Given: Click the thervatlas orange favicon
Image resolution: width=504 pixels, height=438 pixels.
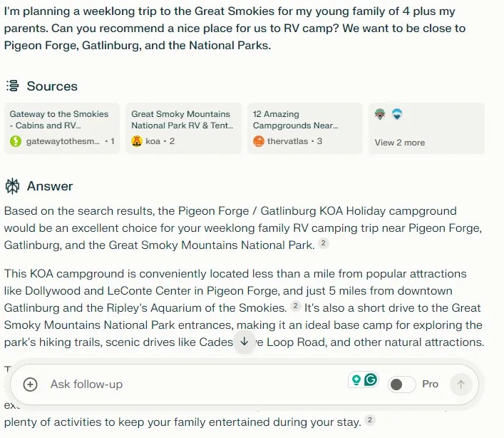Looking at the screenshot, I should tap(259, 141).
